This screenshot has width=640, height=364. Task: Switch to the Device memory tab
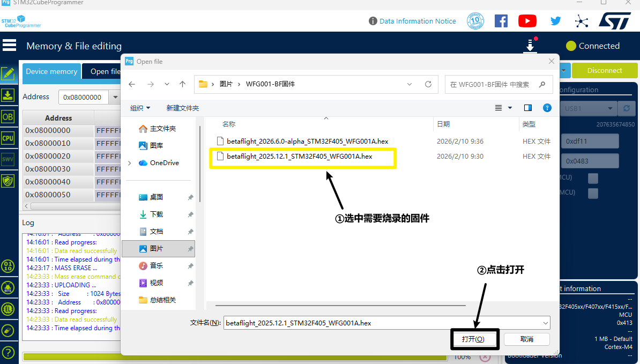(51, 71)
